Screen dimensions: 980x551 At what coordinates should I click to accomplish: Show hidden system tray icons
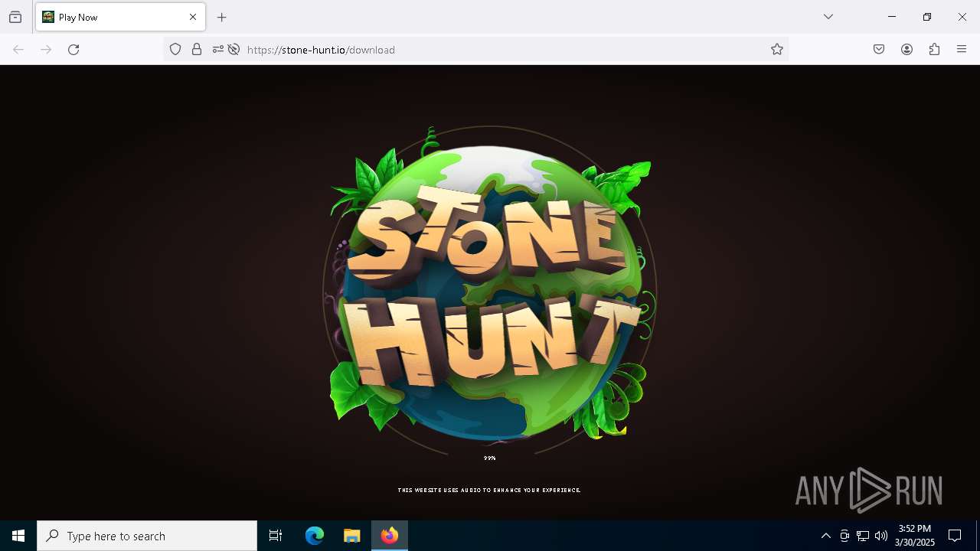pyautogui.click(x=826, y=536)
